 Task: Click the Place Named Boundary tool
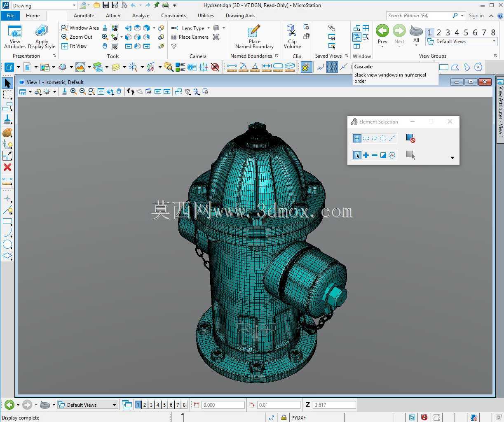pos(254,37)
